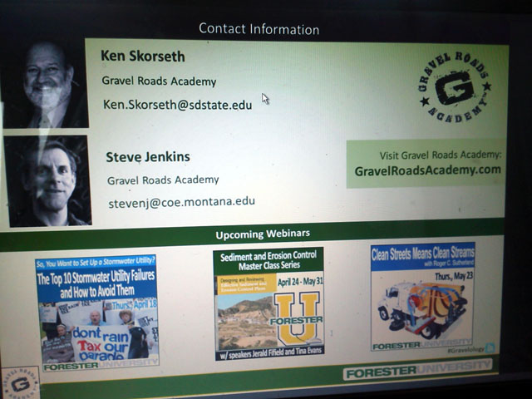Click 'April 24 - May 31' date text
532x399 pixels.
300,282
